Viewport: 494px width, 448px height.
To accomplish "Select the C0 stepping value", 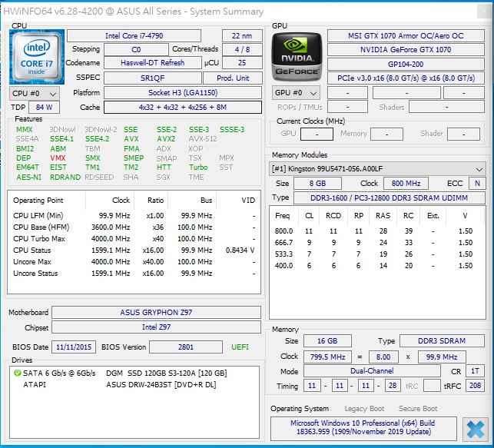I will (x=136, y=50).
